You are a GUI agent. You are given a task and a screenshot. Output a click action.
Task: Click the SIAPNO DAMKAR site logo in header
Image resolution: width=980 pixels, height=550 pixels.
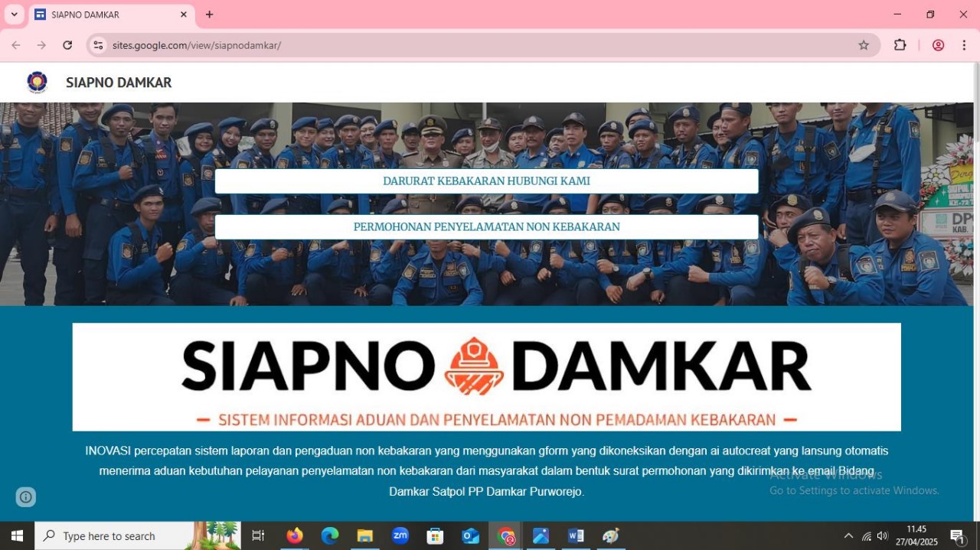pos(36,82)
